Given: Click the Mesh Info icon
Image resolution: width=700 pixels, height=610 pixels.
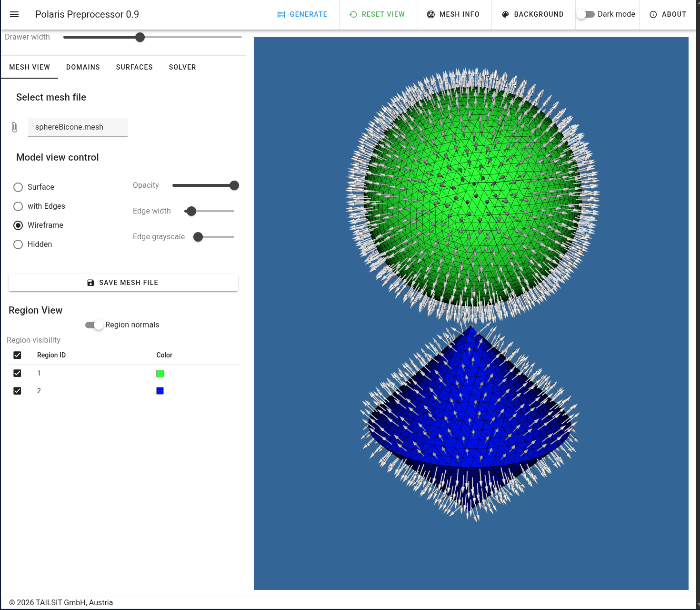Looking at the screenshot, I should pos(431,14).
